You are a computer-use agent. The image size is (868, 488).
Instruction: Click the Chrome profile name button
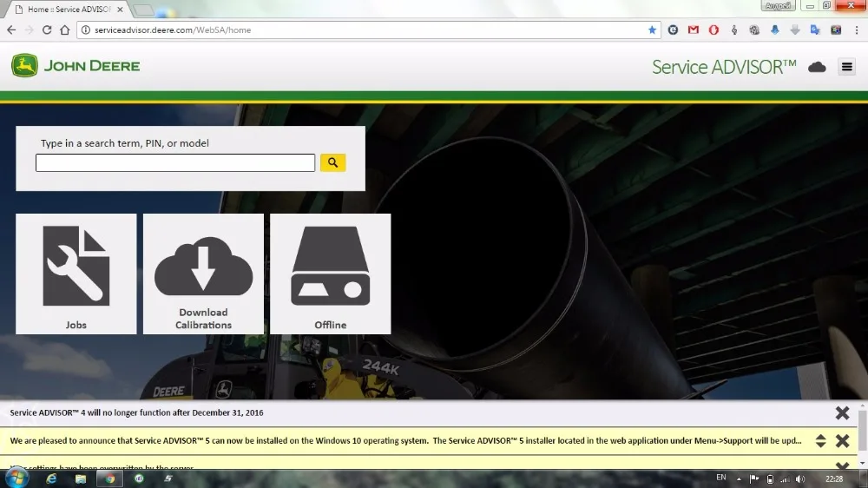778,5
